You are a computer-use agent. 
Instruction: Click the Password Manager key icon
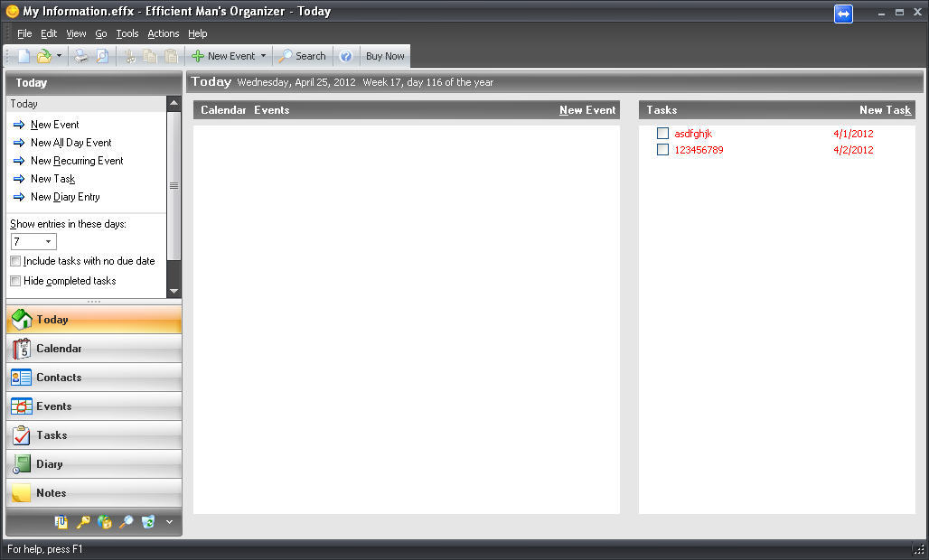click(x=83, y=521)
